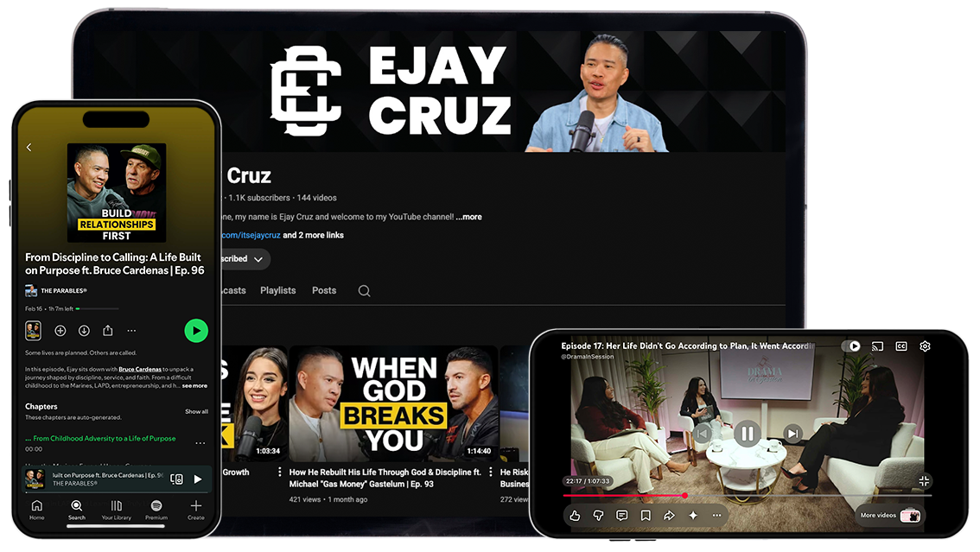The image size is (980, 552).
Task: Share the Spotify episode via the share icon
Action: (x=108, y=330)
